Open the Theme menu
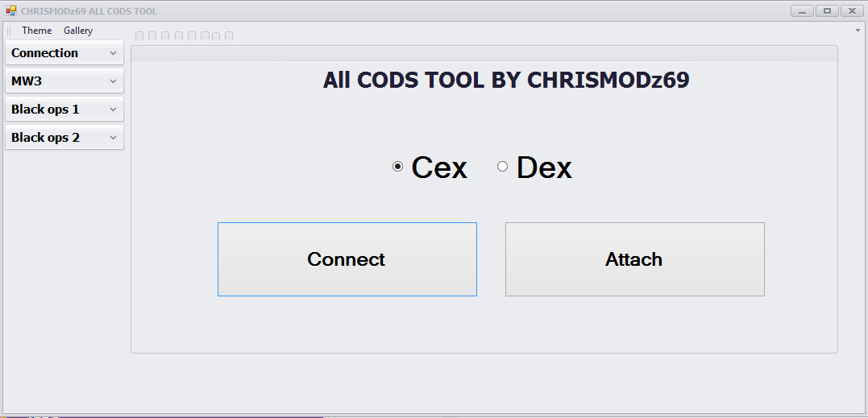Viewport: 868px width, 418px height. pos(36,31)
